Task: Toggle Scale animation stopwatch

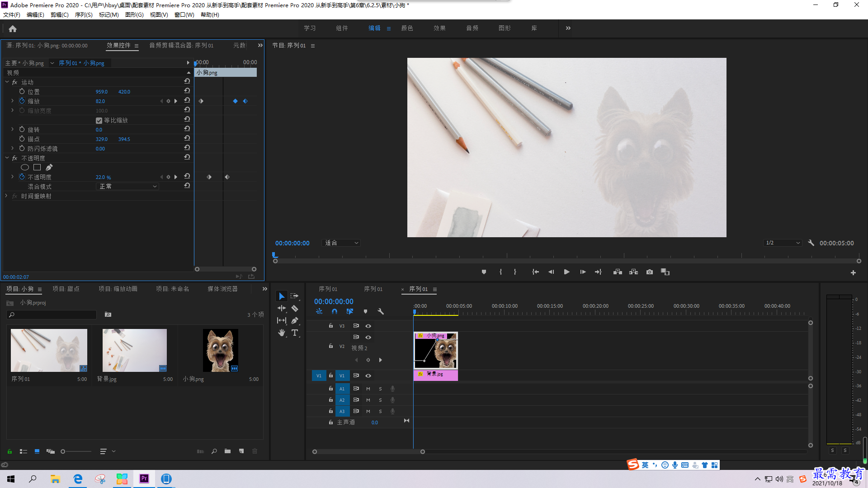Action: tap(22, 101)
